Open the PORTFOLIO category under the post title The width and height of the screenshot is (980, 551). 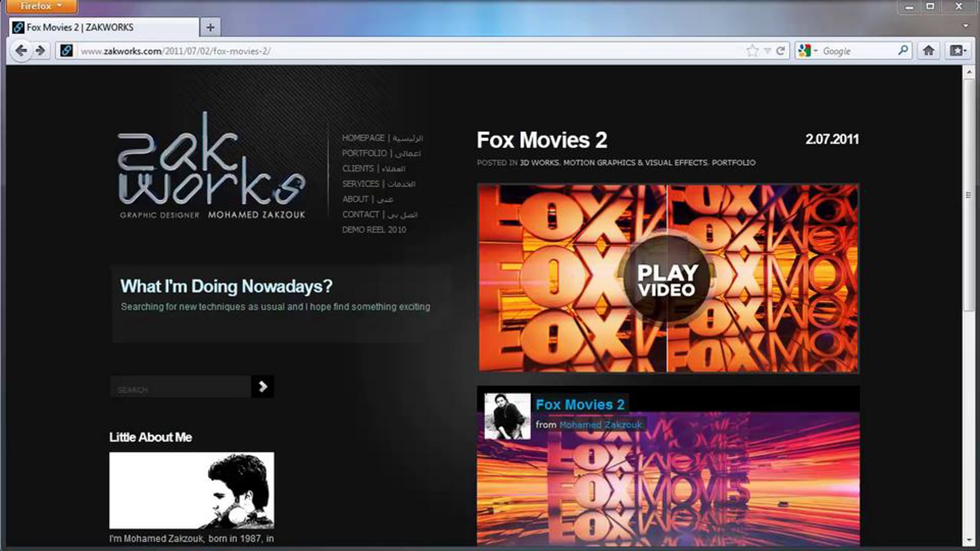click(x=734, y=162)
